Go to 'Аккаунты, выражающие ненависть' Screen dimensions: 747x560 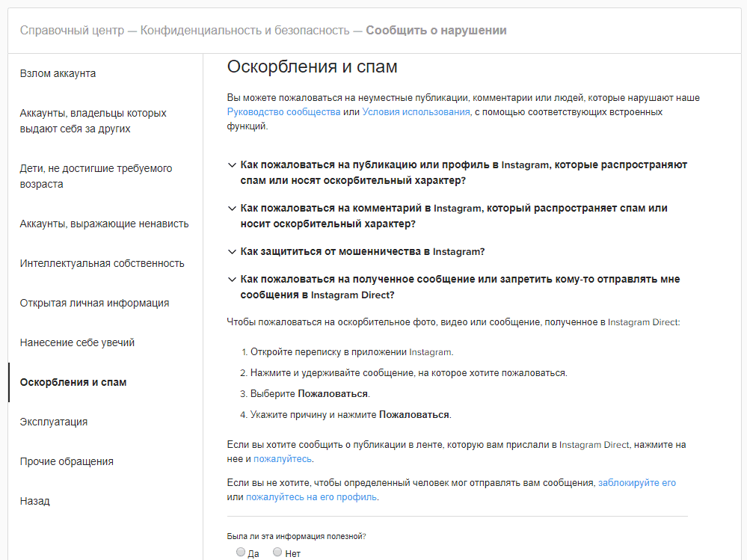pyautogui.click(x=104, y=224)
